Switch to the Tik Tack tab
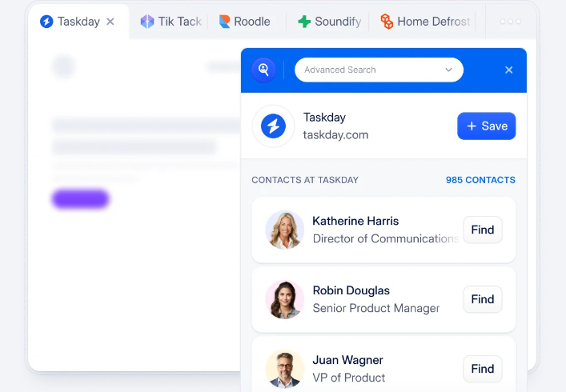This screenshot has height=392, width=566. (x=171, y=22)
